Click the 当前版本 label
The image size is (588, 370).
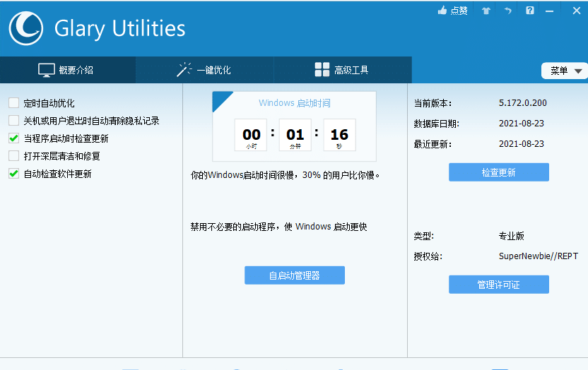(433, 103)
